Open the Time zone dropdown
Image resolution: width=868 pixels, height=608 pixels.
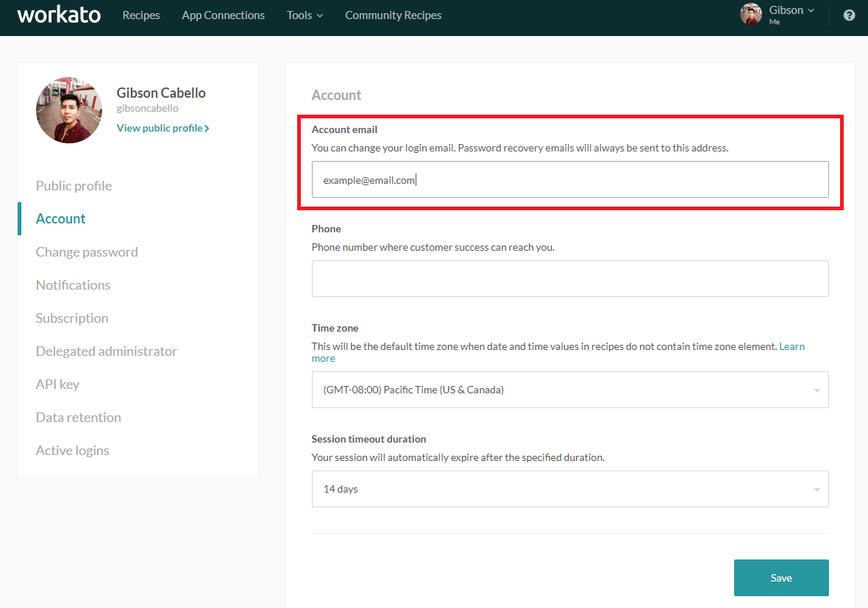point(570,390)
